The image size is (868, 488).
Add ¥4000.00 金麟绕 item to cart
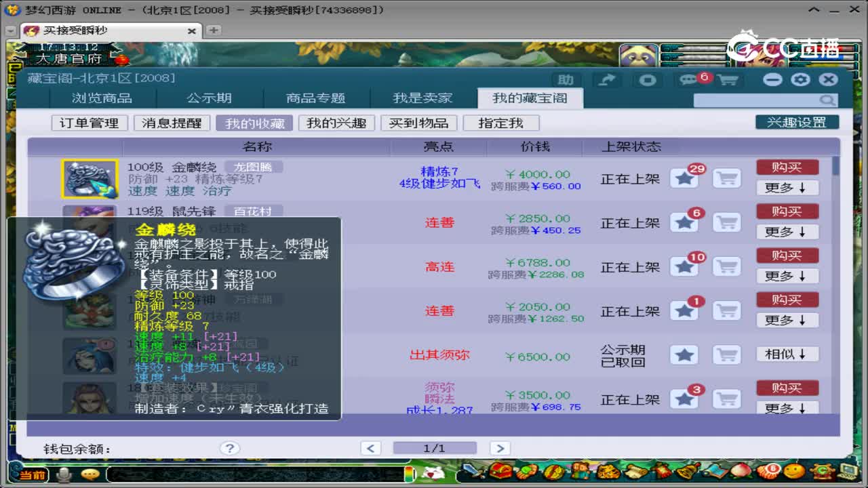pos(727,179)
